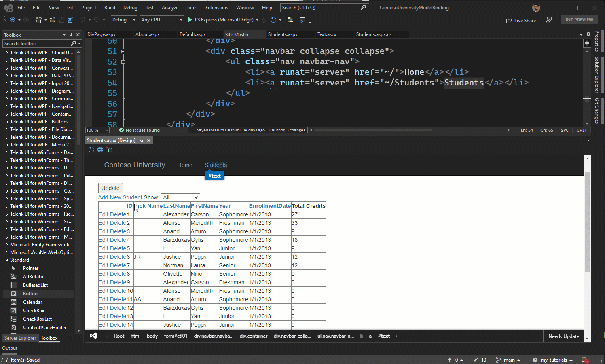Switch to the Site.Master tab
605x364 pixels.
[244, 34]
